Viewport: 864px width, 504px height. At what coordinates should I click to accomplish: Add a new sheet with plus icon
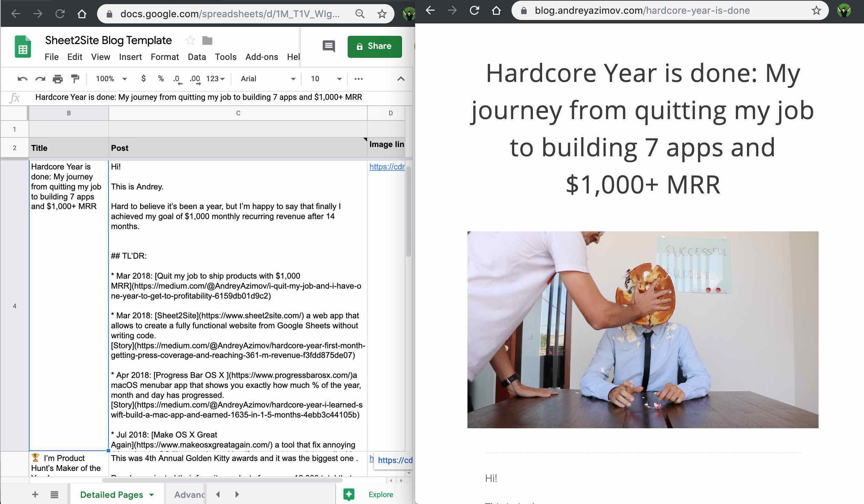(35, 495)
